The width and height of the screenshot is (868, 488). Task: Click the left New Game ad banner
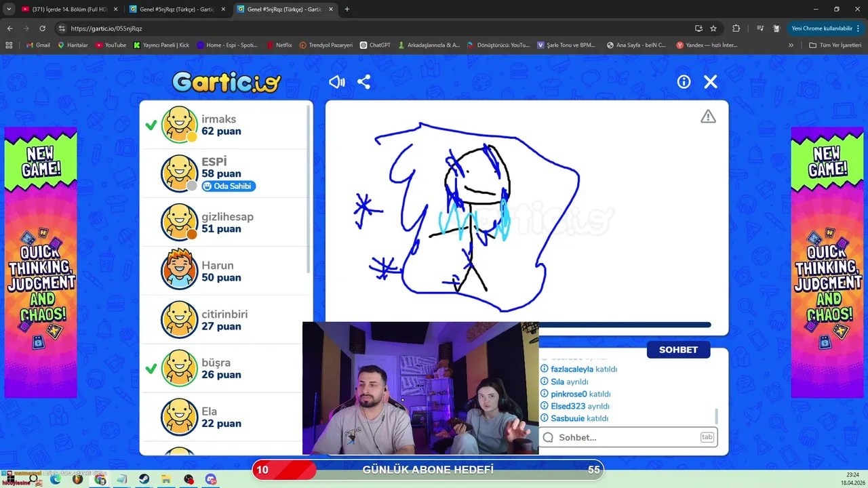click(x=41, y=262)
